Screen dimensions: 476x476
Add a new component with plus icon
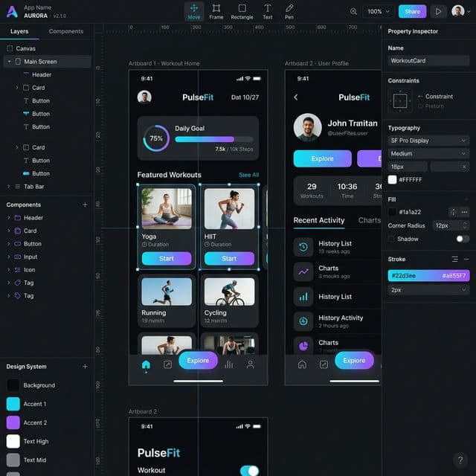85,205
